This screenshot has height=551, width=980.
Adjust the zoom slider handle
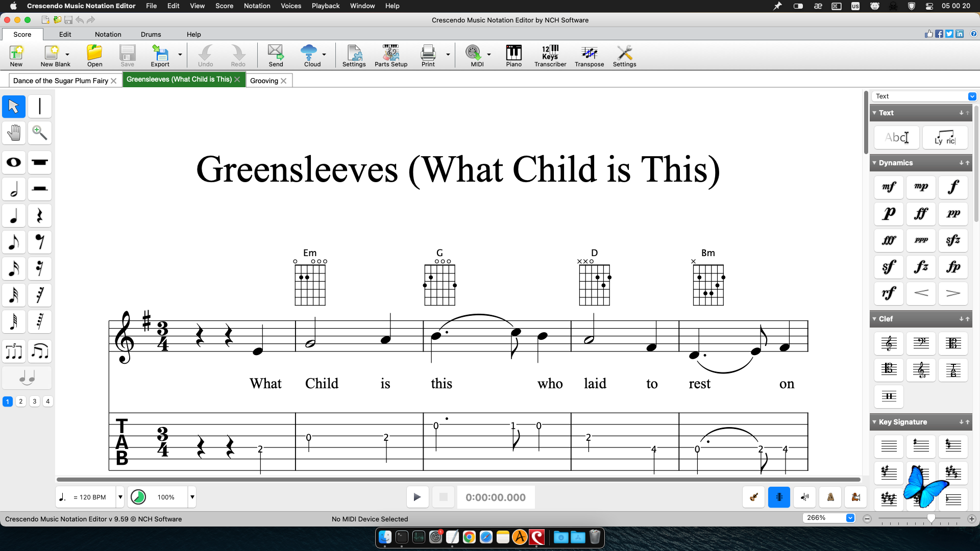click(931, 518)
